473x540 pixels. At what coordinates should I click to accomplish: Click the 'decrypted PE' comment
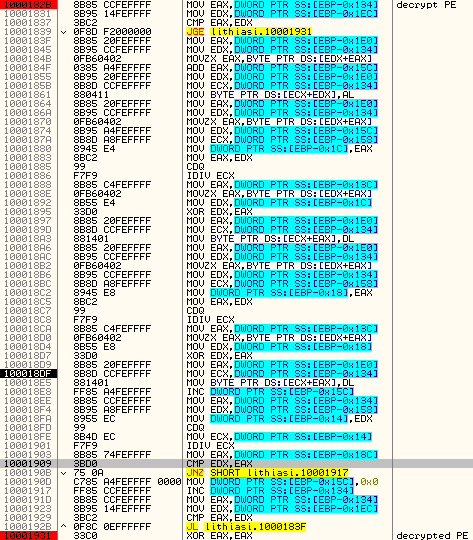click(x=432, y=536)
